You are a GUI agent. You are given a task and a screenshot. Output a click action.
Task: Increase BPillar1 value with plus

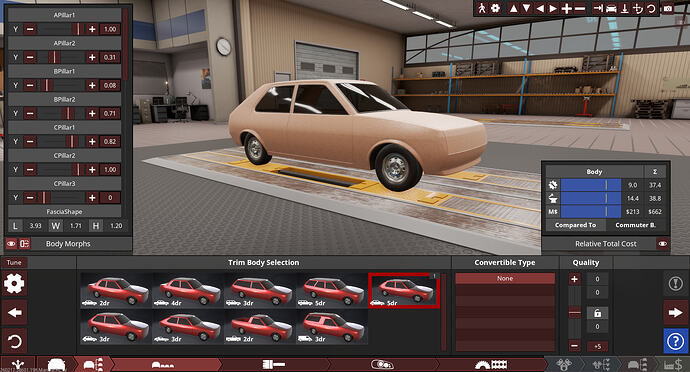[x=92, y=85]
